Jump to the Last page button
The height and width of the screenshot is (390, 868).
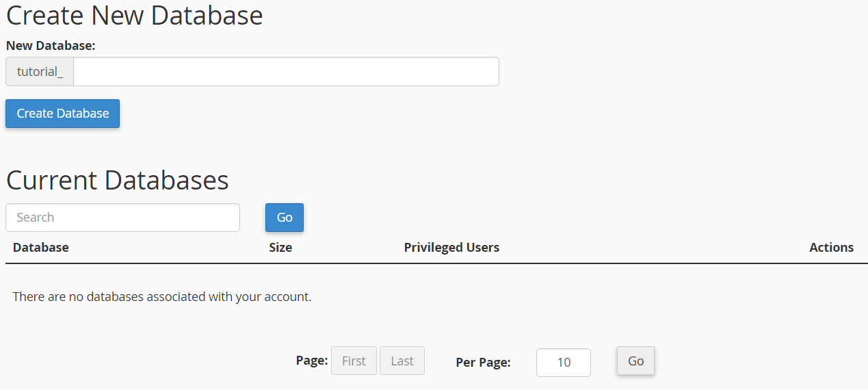point(402,361)
